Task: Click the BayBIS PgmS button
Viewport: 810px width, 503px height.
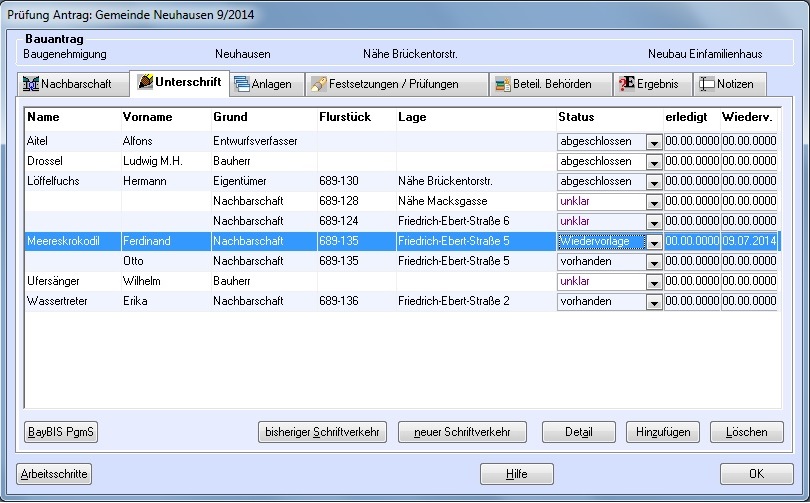Action: click(61, 432)
